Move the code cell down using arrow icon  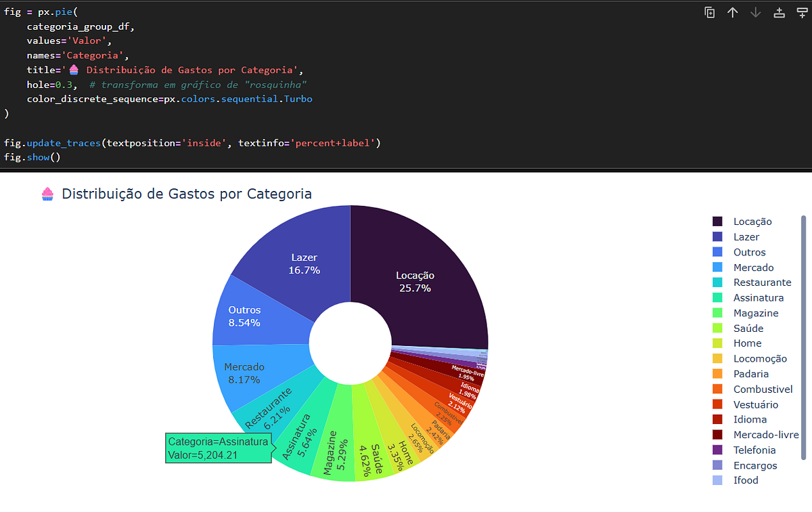tap(755, 12)
